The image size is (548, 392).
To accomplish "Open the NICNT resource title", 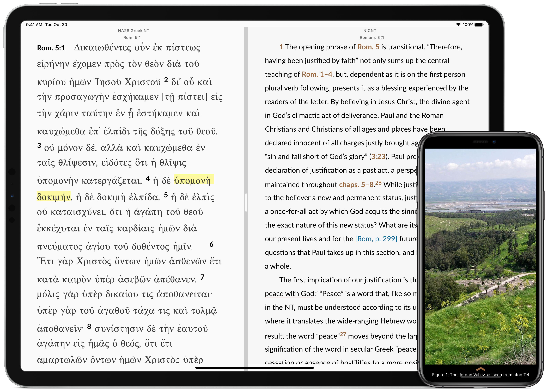I will pos(370,31).
